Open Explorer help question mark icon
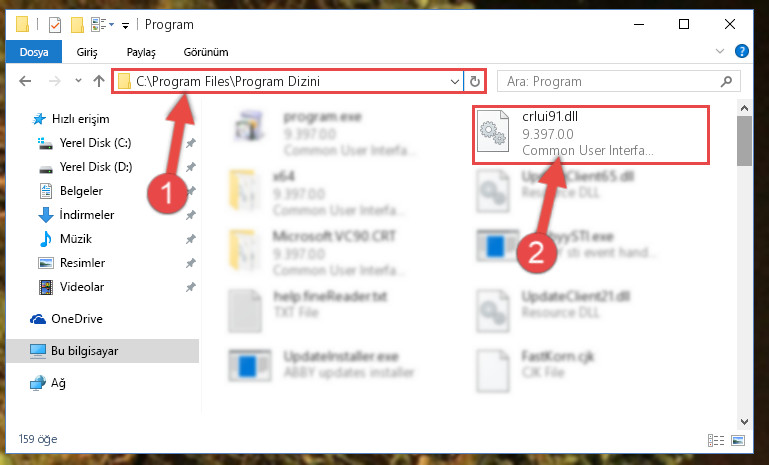The width and height of the screenshot is (769, 465). point(742,51)
